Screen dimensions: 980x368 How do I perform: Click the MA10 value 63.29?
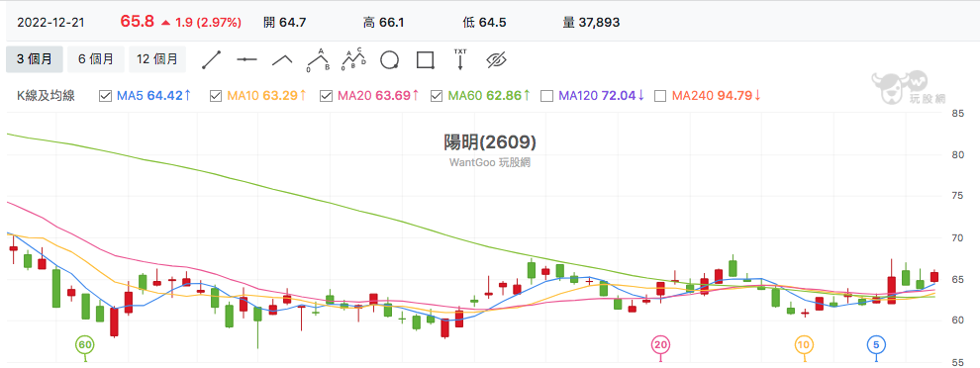[280, 96]
